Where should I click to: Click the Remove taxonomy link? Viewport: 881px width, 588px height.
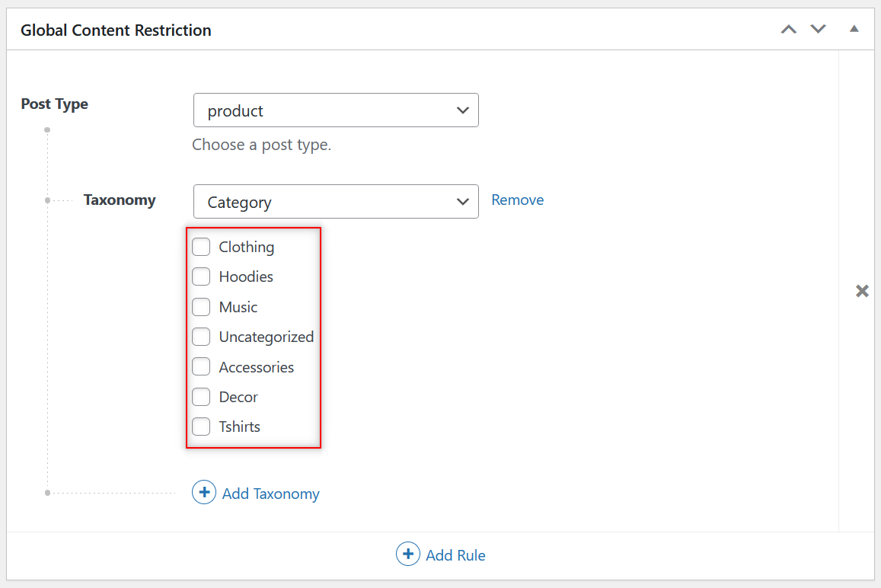tap(518, 200)
